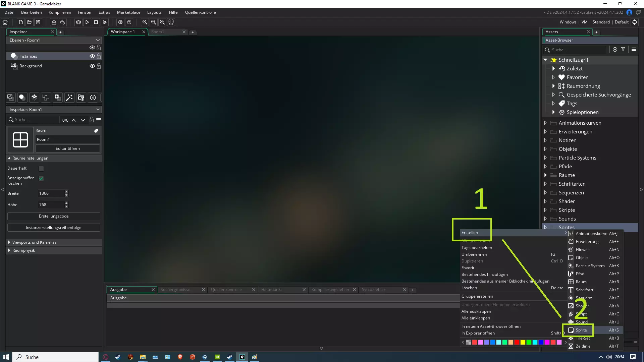Viewport: 644px width, 362px height.
Task: Click the Debug bug icon in toolbar
Action: point(78,22)
